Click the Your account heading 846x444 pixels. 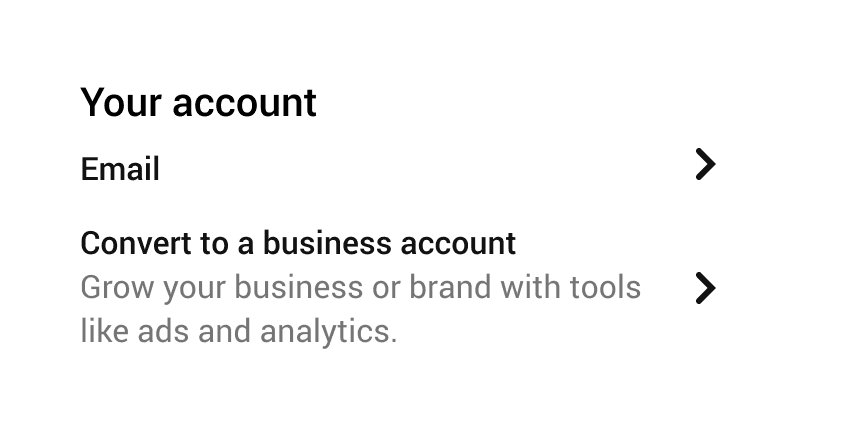(198, 103)
